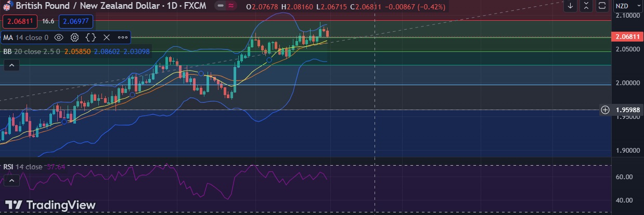Click the red sell price 2.06811 button
This screenshot has width=644, height=215.
click(x=21, y=21)
